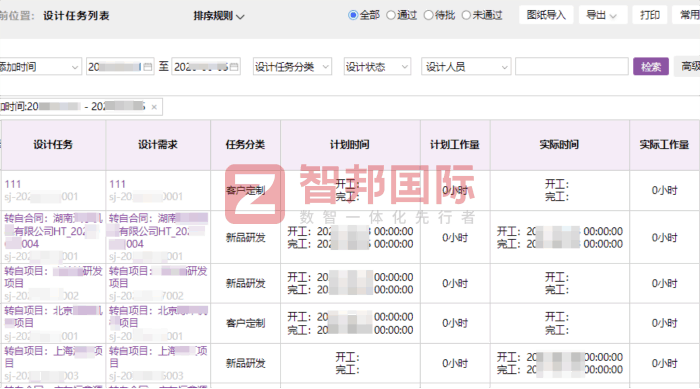Click the 任务分类 column header
Screen dimensions: 700x389
click(x=246, y=145)
